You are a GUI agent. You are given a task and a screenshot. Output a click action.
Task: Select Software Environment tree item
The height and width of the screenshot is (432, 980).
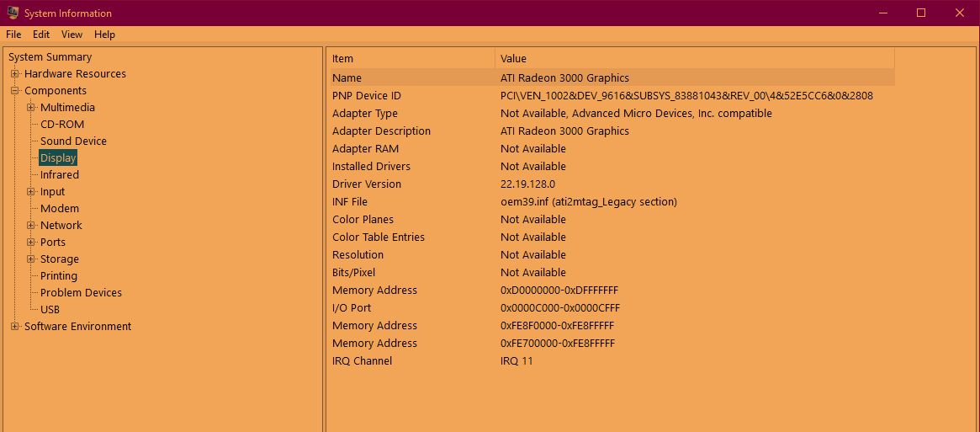(x=77, y=326)
